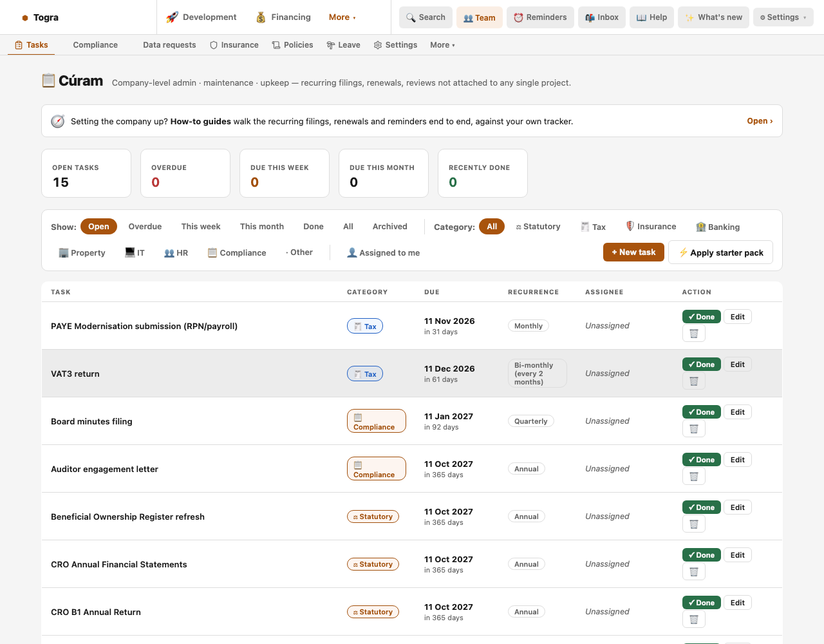Image resolution: width=824 pixels, height=644 pixels.
Task: Expand the top More dropdown
Action: click(x=342, y=17)
